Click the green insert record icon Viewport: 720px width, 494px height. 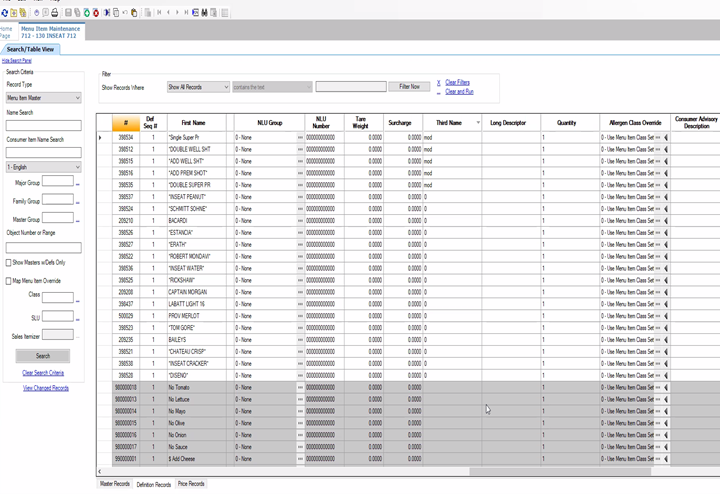[x=87, y=13]
